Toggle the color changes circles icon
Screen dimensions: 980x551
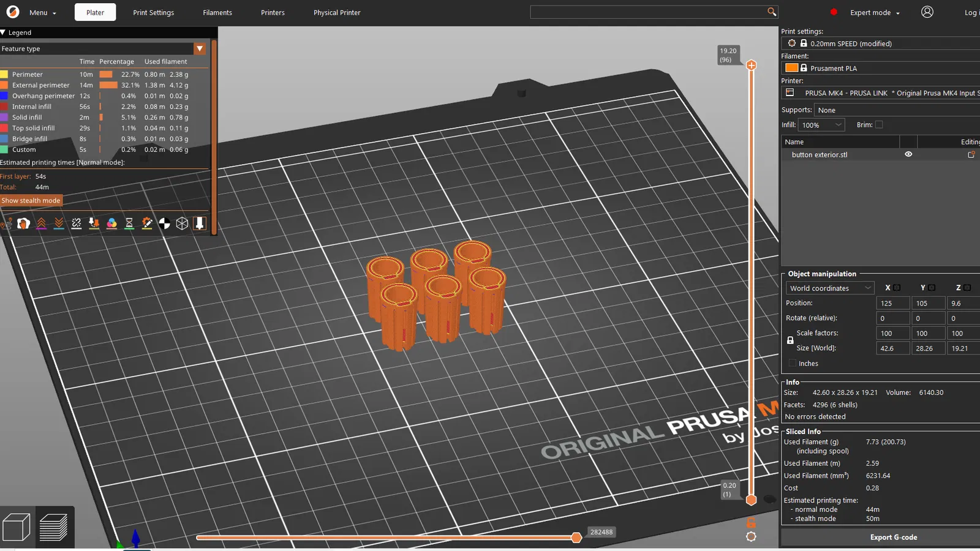click(x=111, y=223)
